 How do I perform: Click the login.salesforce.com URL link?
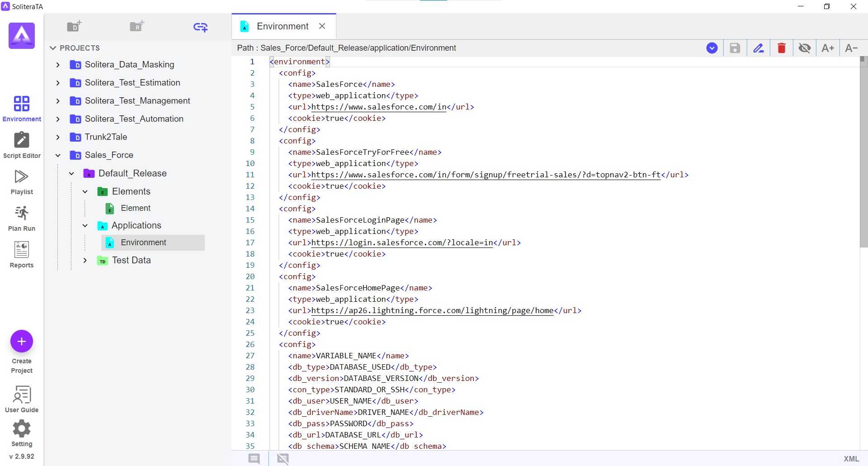click(x=402, y=243)
